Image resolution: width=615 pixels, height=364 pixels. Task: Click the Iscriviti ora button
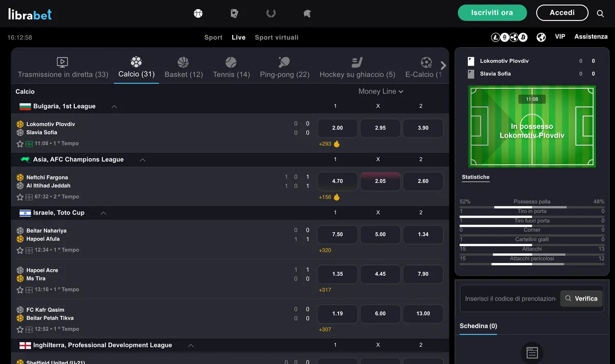click(492, 13)
